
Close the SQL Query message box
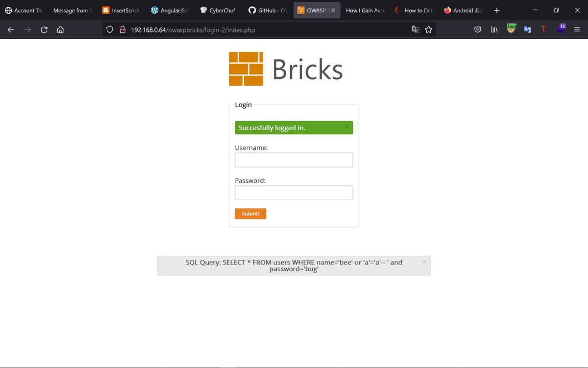(x=424, y=262)
